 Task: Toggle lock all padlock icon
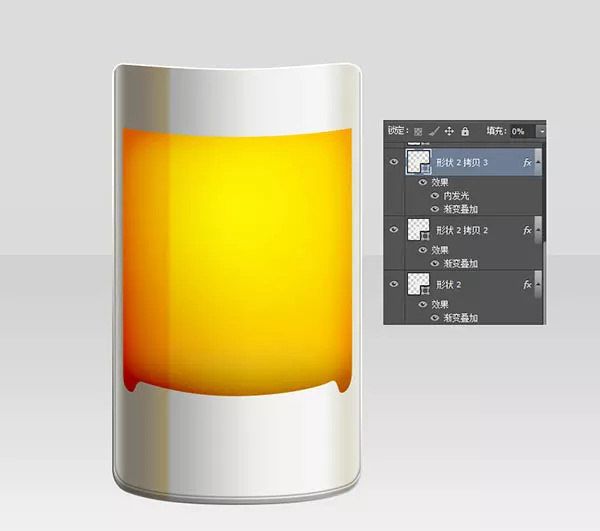[x=465, y=131]
